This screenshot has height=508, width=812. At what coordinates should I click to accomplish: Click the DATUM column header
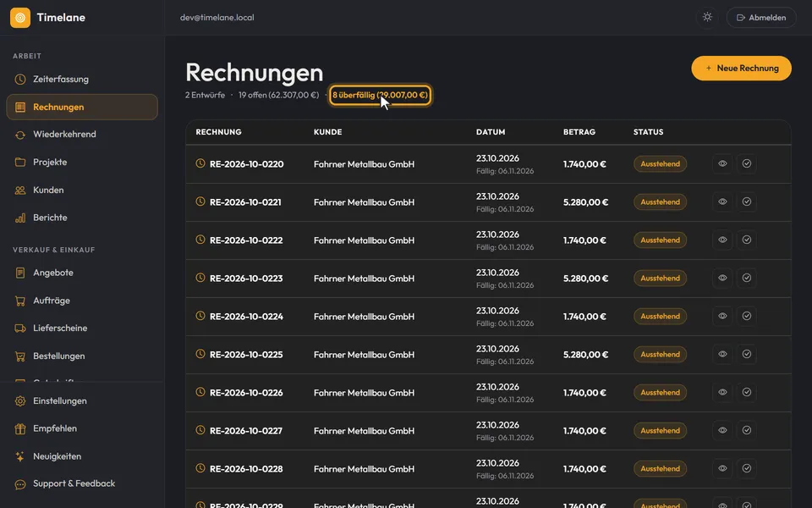tap(491, 132)
